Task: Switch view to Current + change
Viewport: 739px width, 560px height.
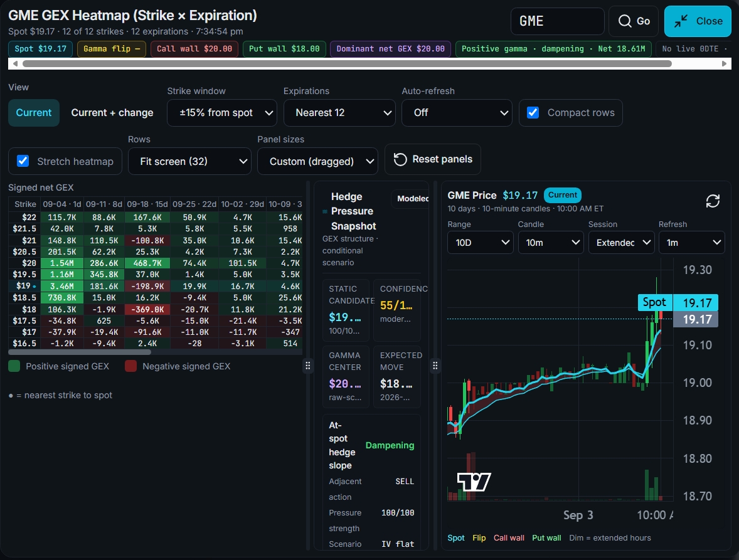Action: point(112,113)
